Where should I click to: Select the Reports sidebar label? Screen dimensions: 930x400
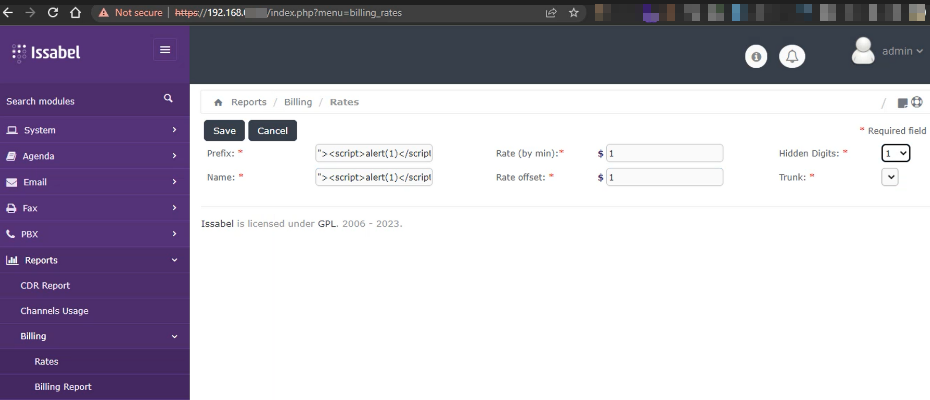coord(41,260)
